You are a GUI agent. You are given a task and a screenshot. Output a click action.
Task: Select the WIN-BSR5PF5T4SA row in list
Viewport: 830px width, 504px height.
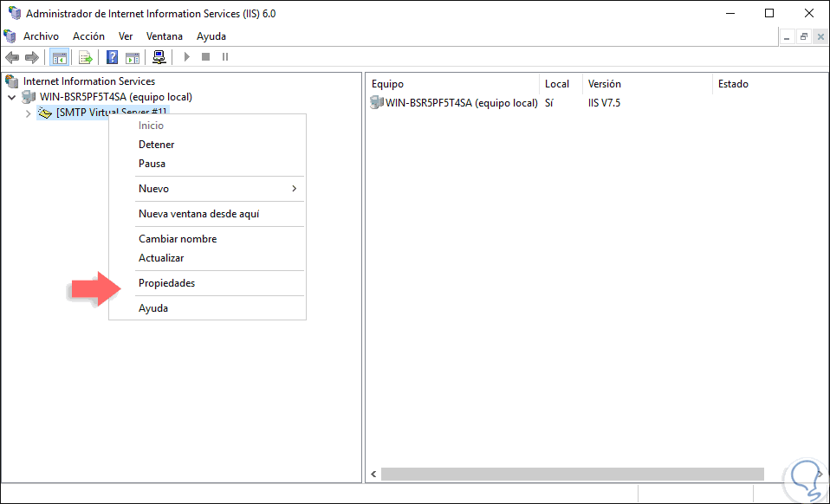click(x=454, y=102)
